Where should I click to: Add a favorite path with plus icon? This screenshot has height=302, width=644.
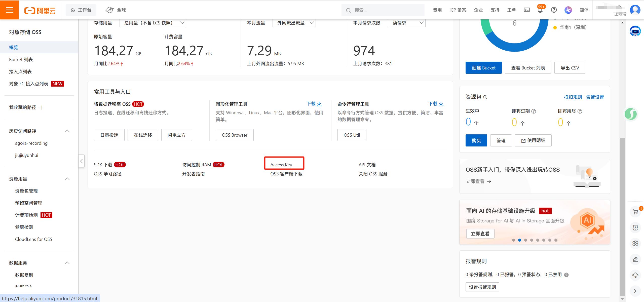click(42, 108)
